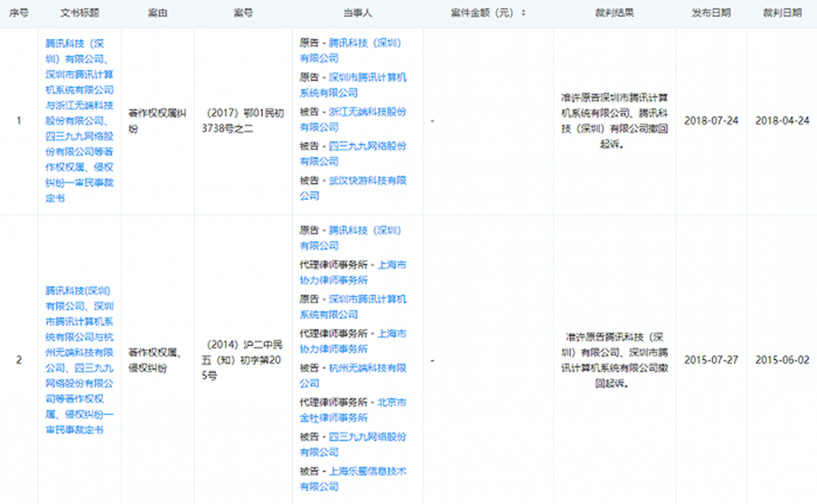Open defendant 浙江无端科技股份有限公司 link
This screenshot has height=504, width=817.
(x=367, y=111)
